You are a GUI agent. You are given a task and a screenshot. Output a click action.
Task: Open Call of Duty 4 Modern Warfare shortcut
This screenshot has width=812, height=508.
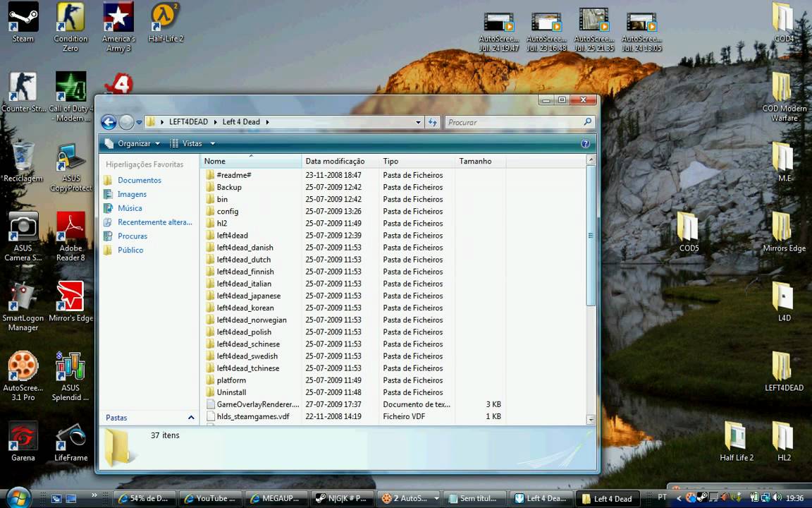click(70, 97)
